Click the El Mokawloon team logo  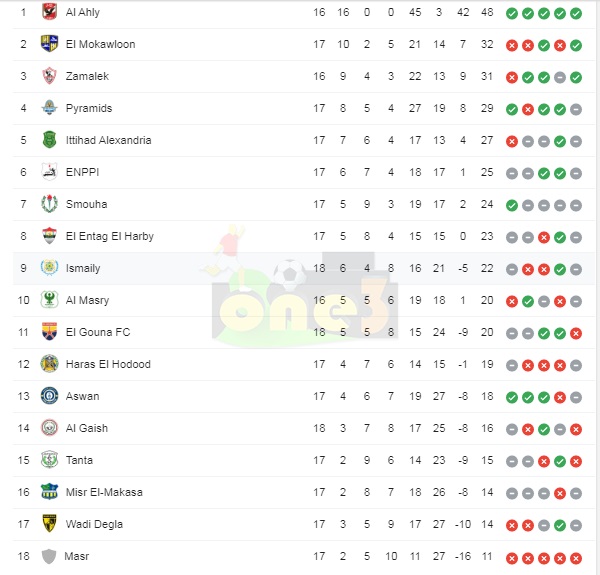(49, 44)
